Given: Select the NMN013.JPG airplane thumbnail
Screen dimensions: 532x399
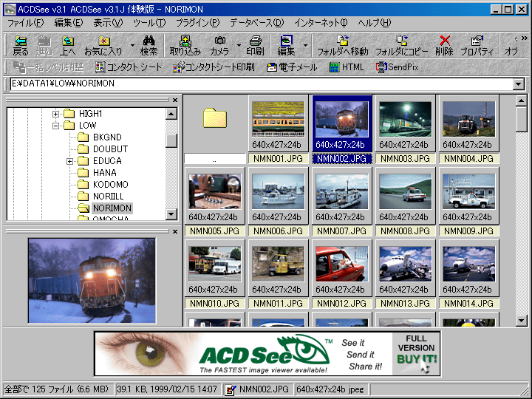Looking at the screenshot, I should [x=406, y=264].
